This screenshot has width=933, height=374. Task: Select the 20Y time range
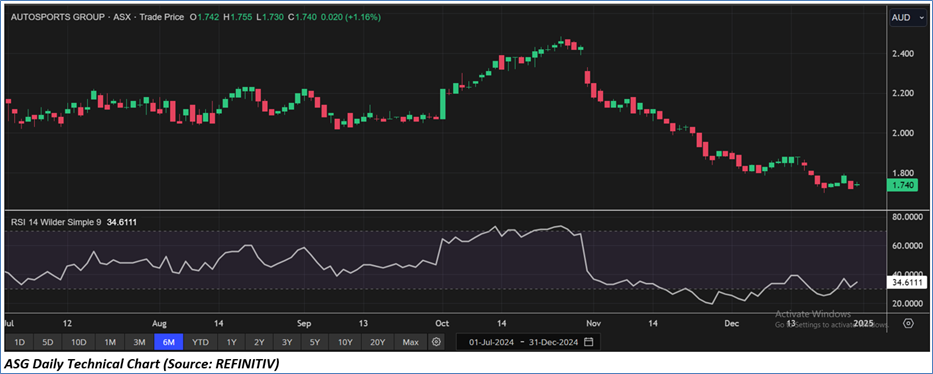coord(378,342)
